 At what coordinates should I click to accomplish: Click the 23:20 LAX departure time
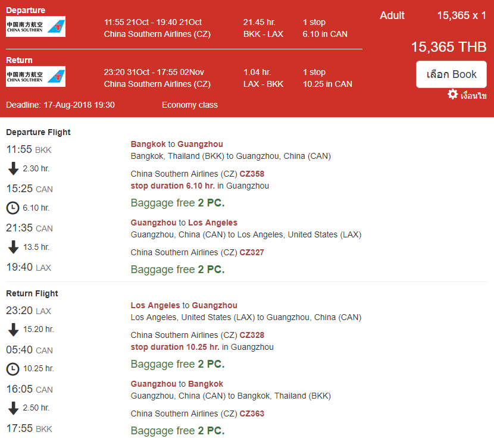click(29, 311)
